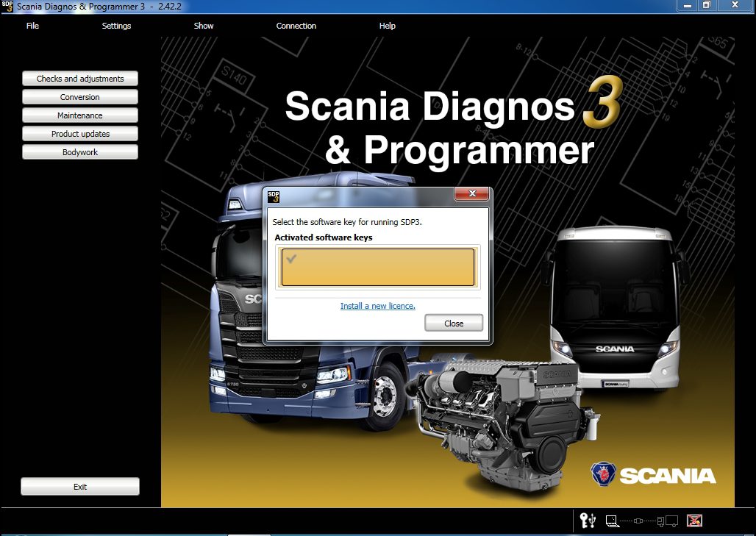Open the File menu

coord(32,26)
